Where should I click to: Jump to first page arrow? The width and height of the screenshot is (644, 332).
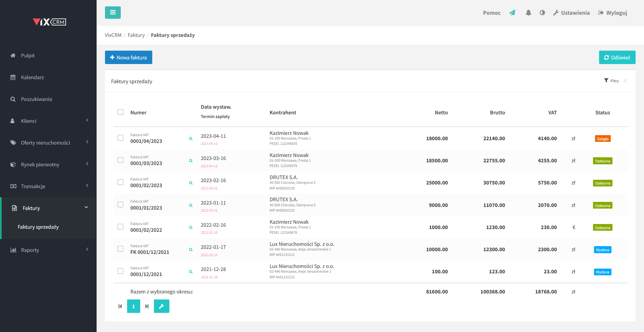120,306
